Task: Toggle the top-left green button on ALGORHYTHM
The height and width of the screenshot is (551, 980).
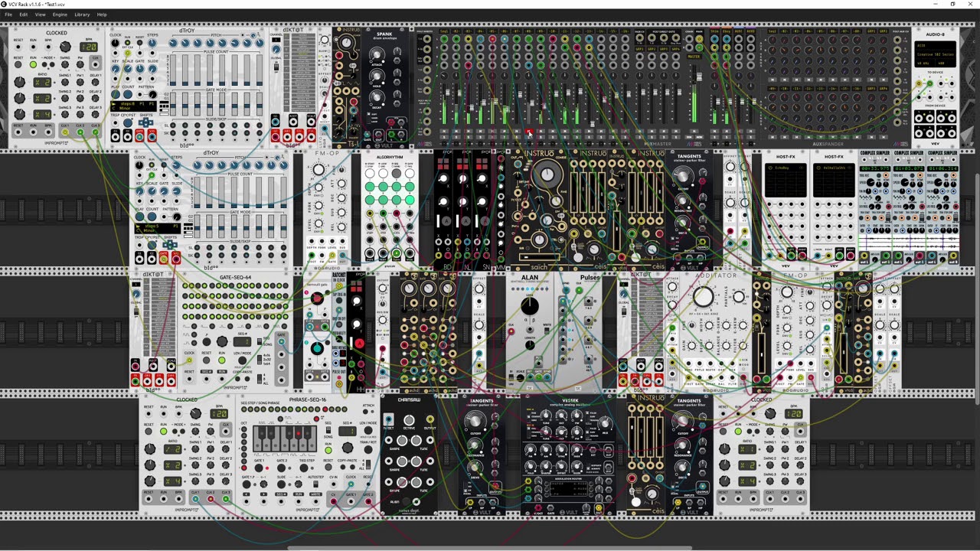Action: (370, 187)
